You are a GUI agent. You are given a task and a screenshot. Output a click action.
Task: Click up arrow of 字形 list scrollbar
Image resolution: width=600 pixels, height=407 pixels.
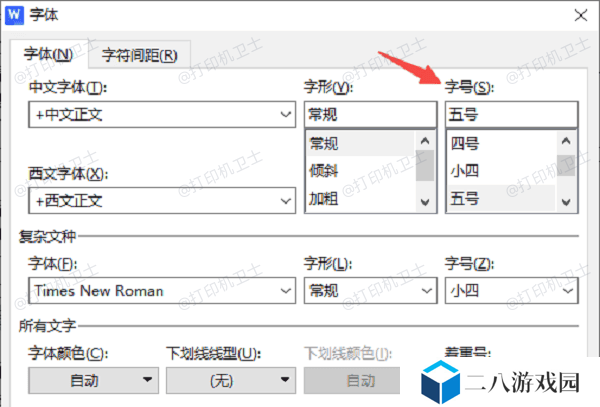coord(425,141)
